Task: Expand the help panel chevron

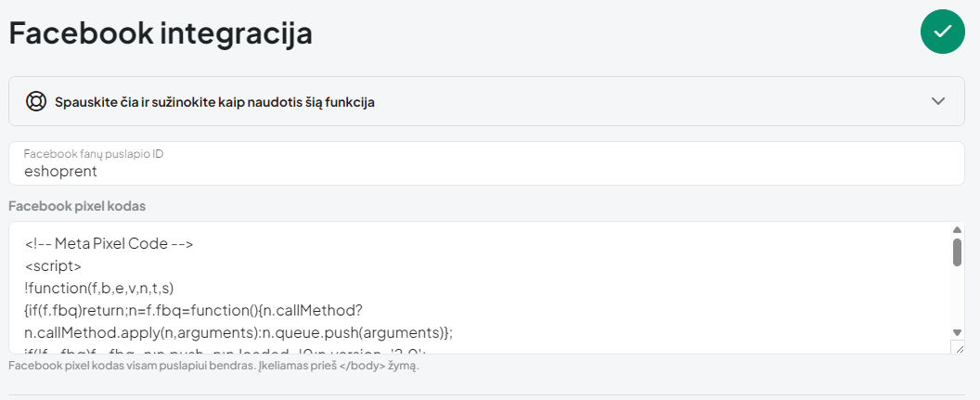Action: pyautogui.click(x=937, y=101)
